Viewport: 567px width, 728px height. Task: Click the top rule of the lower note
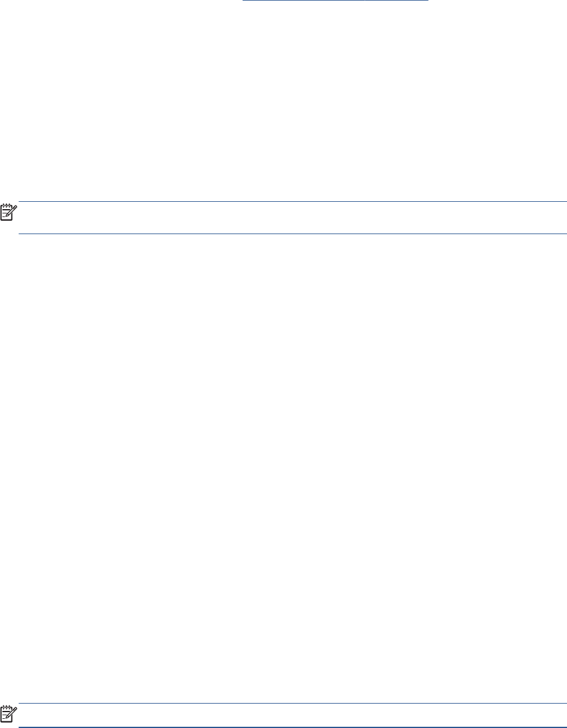(x=293, y=704)
